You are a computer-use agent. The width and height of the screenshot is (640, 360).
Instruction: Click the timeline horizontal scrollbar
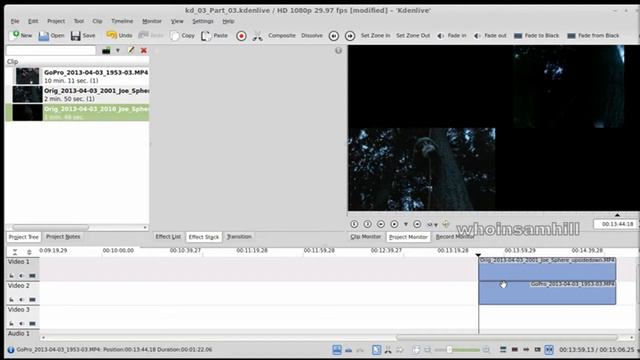[507, 338]
